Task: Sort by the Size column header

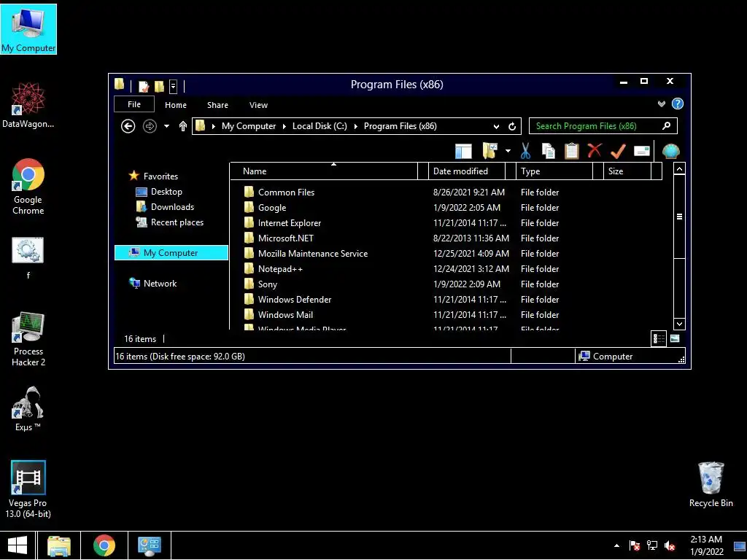Action: tap(627, 171)
